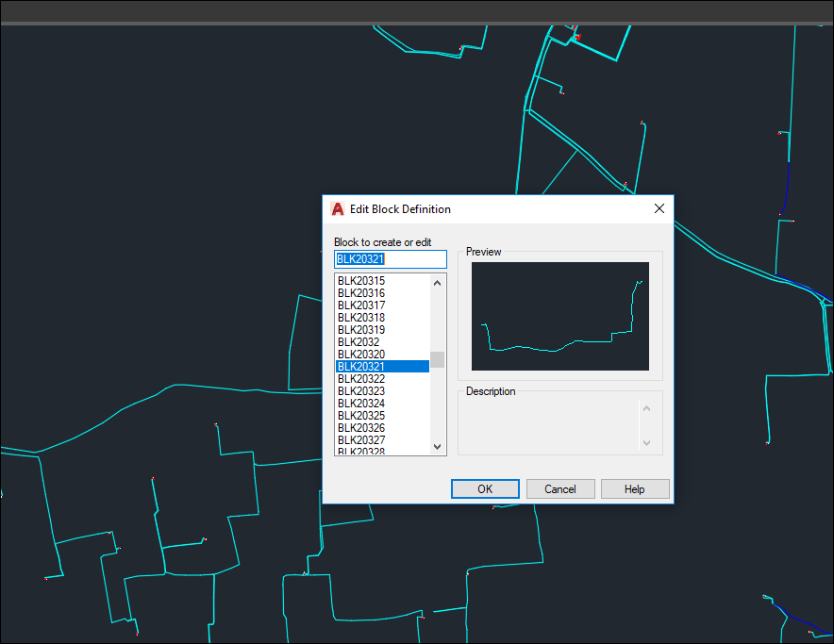This screenshot has width=834, height=644.
Task: Click Description box scroll up arrow
Action: (x=647, y=408)
